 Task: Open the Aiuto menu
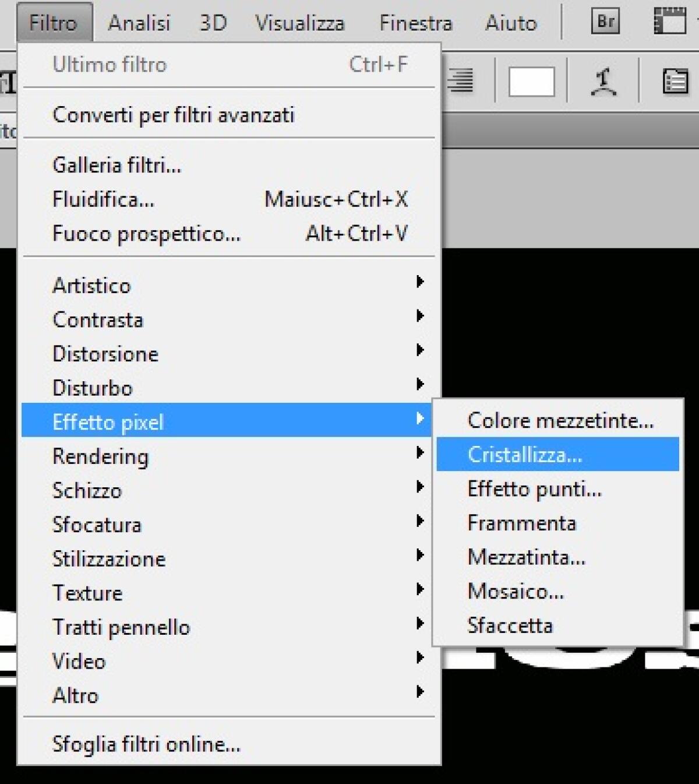(511, 23)
